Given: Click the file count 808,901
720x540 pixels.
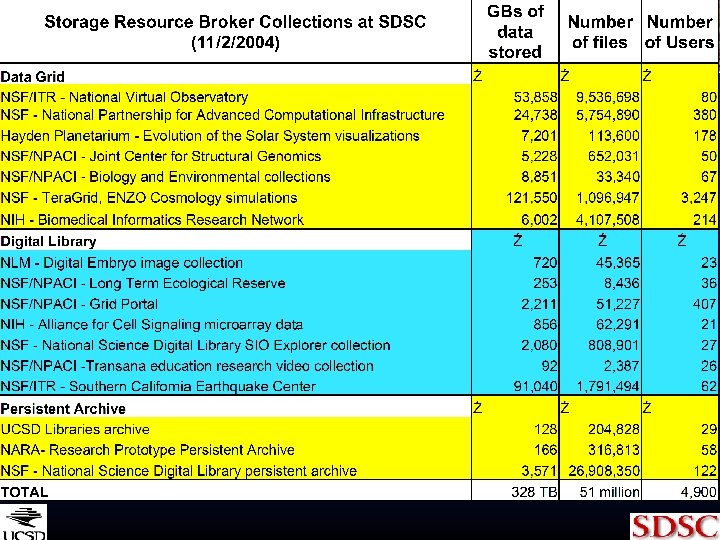Looking at the screenshot, I should coord(613,345).
